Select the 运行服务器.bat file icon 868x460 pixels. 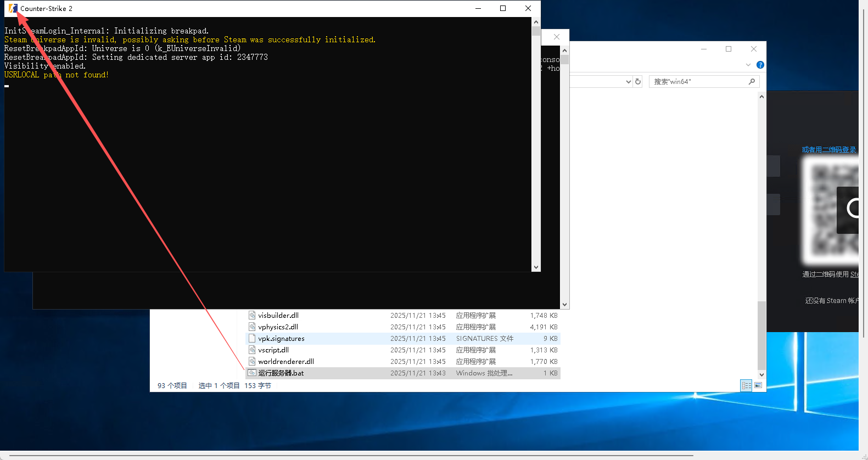(252, 373)
